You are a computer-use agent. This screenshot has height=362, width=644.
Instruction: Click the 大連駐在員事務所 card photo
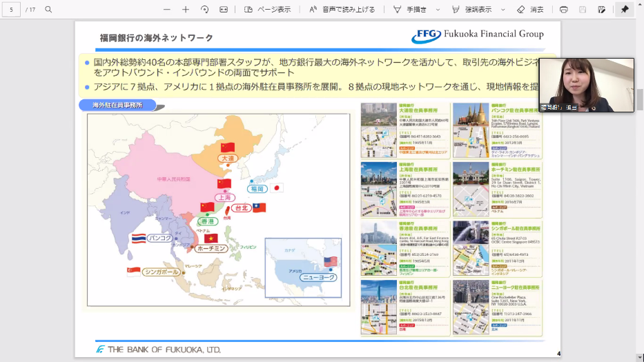pyautogui.click(x=379, y=114)
